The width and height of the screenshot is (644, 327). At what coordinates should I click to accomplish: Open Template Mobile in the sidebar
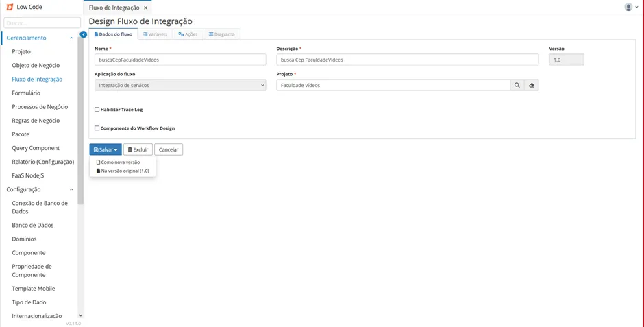pos(34,289)
